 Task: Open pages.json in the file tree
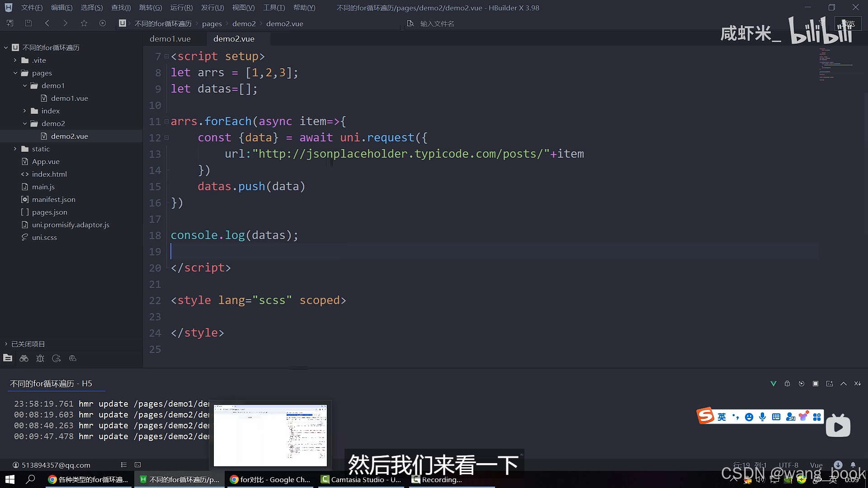[49, 212]
